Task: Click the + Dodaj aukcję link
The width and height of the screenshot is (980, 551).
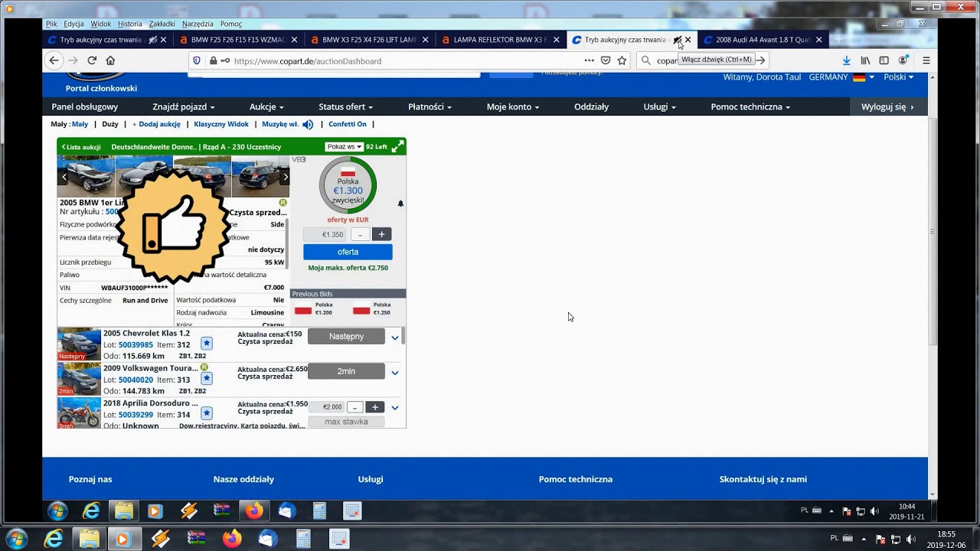Action: click(x=156, y=125)
